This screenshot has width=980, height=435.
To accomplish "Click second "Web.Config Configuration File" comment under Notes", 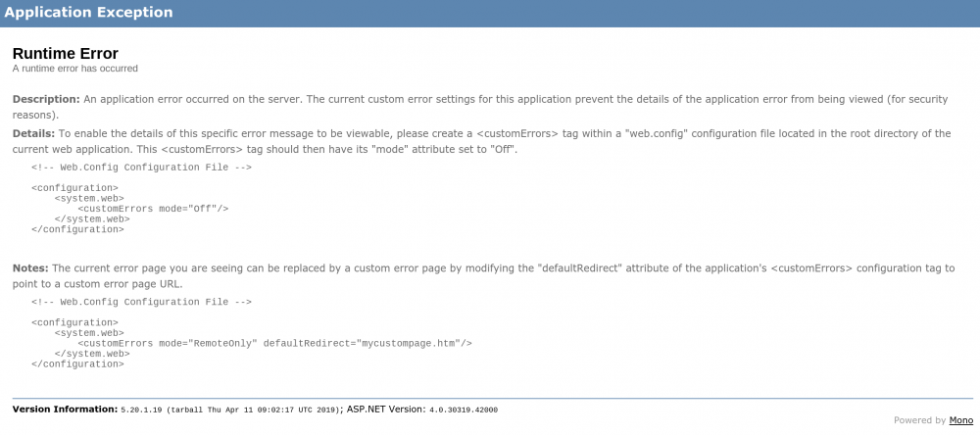I will 142,302.
